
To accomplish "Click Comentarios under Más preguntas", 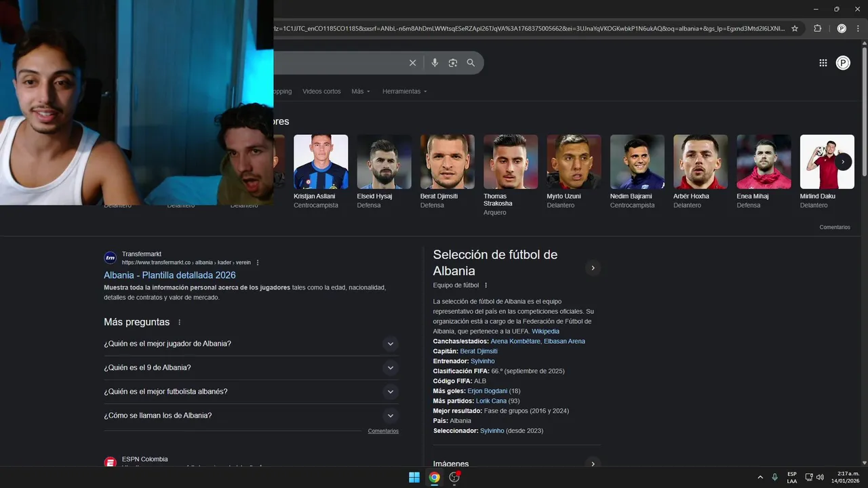I will (383, 431).
